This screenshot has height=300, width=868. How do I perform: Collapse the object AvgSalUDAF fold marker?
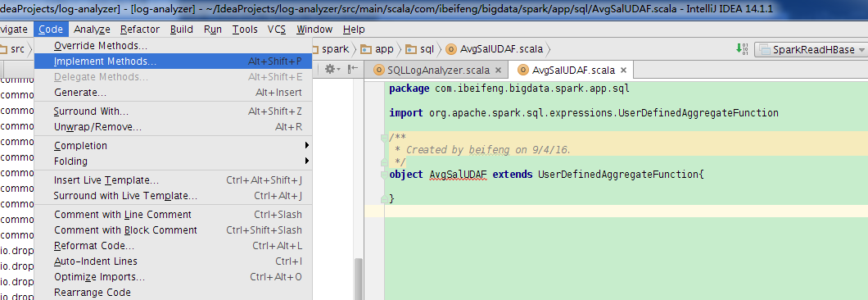(x=383, y=174)
